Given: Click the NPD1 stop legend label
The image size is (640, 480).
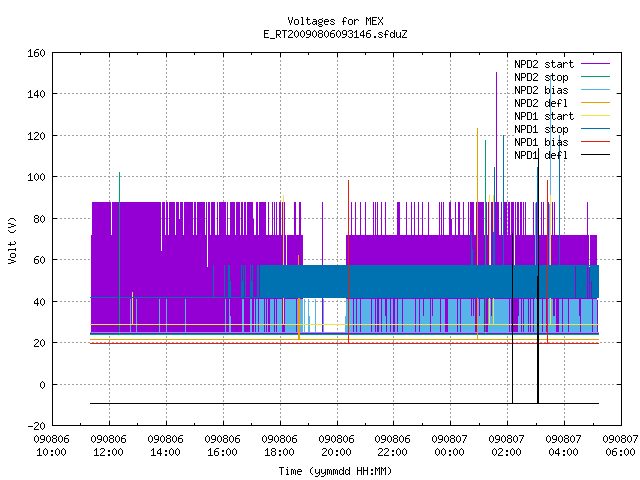Looking at the screenshot, I should tap(541, 129).
